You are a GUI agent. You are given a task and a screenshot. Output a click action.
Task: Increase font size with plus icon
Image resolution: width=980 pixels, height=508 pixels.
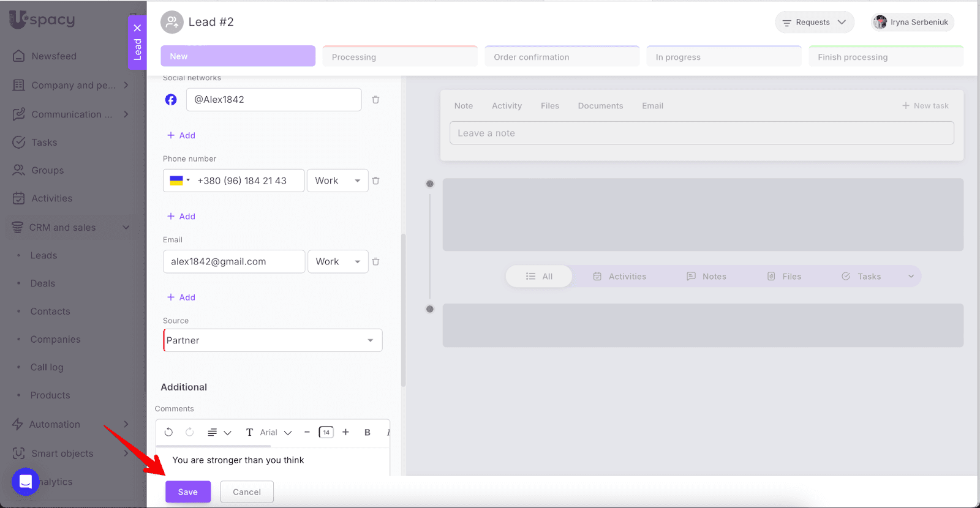(345, 432)
